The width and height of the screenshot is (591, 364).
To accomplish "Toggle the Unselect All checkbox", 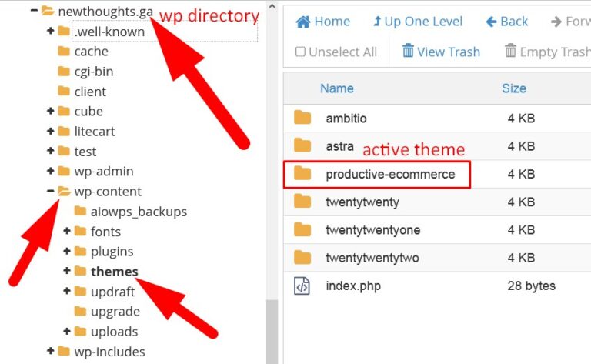I will click(301, 52).
